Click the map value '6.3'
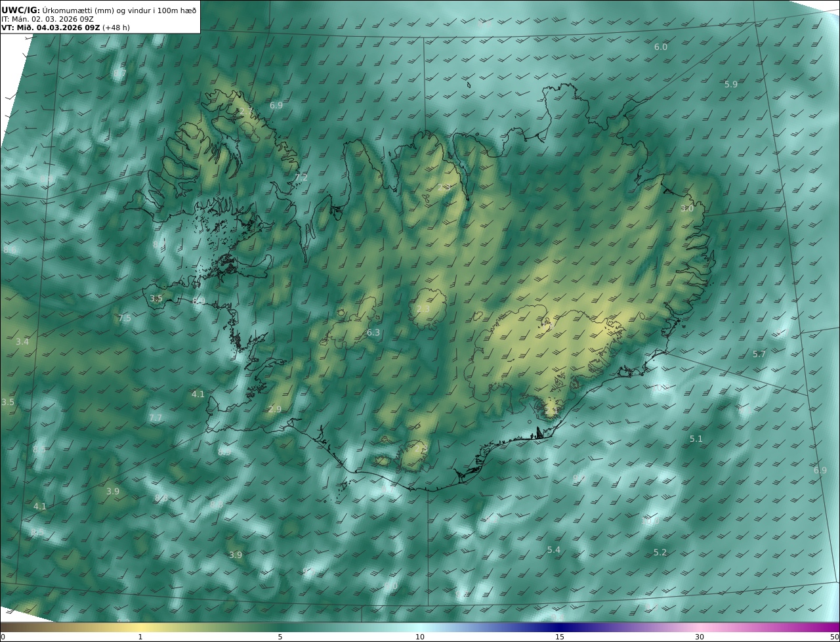The image size is (840, 642). pyautogui.click(x=373, y=333)
